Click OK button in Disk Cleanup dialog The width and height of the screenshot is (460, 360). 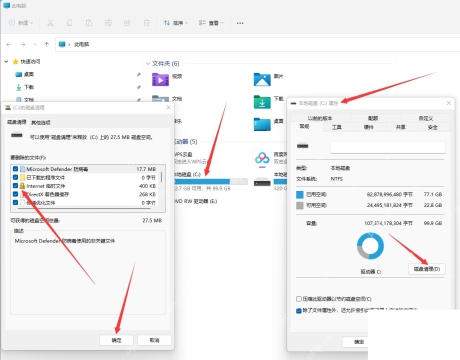[116, 340]
